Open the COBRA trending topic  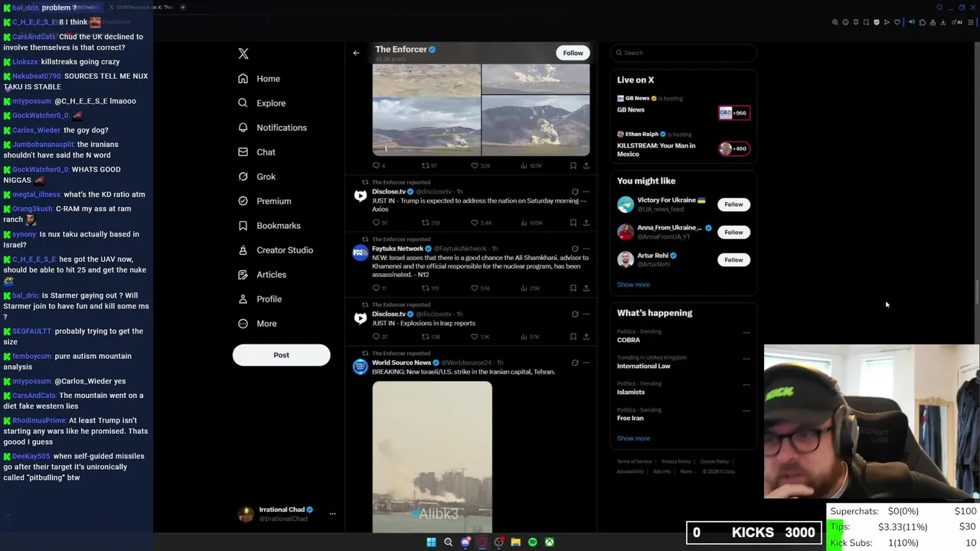pos(629,340)
